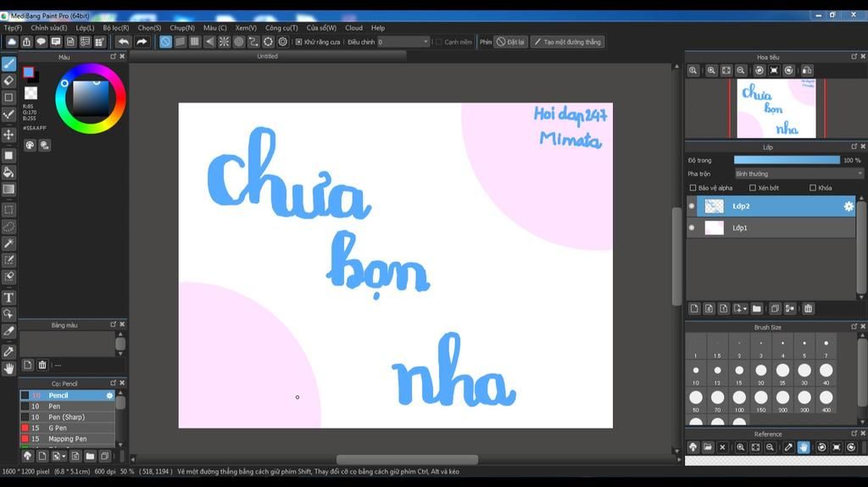Click the Undo arrow in toolbar
Image resolution: width=868 pixels, height=487 pixels.
pos(124,42)
